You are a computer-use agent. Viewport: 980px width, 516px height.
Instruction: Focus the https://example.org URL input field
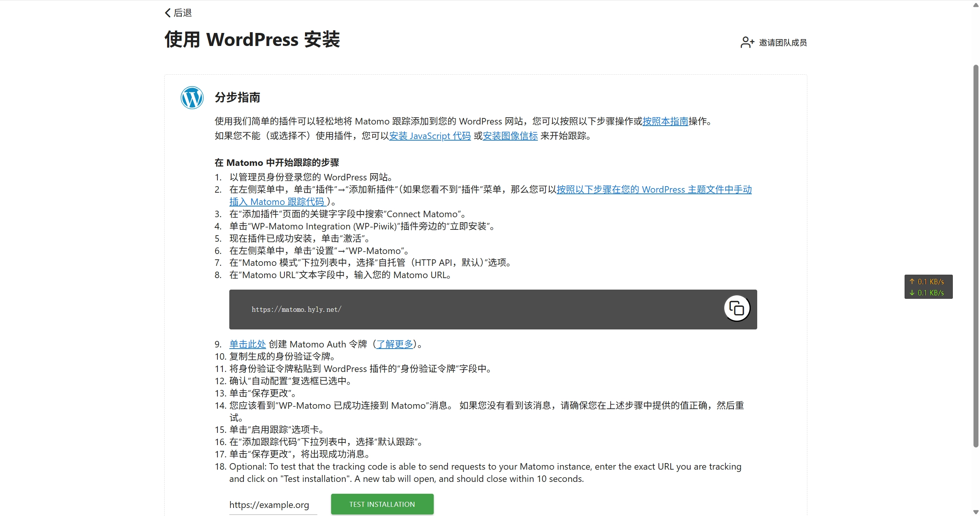tap(273, 505)
